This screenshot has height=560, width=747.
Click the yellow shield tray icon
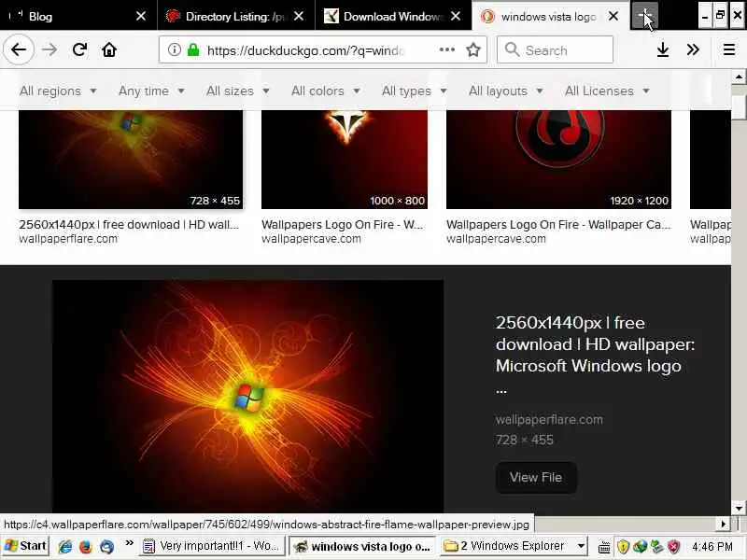click(623, 547)
